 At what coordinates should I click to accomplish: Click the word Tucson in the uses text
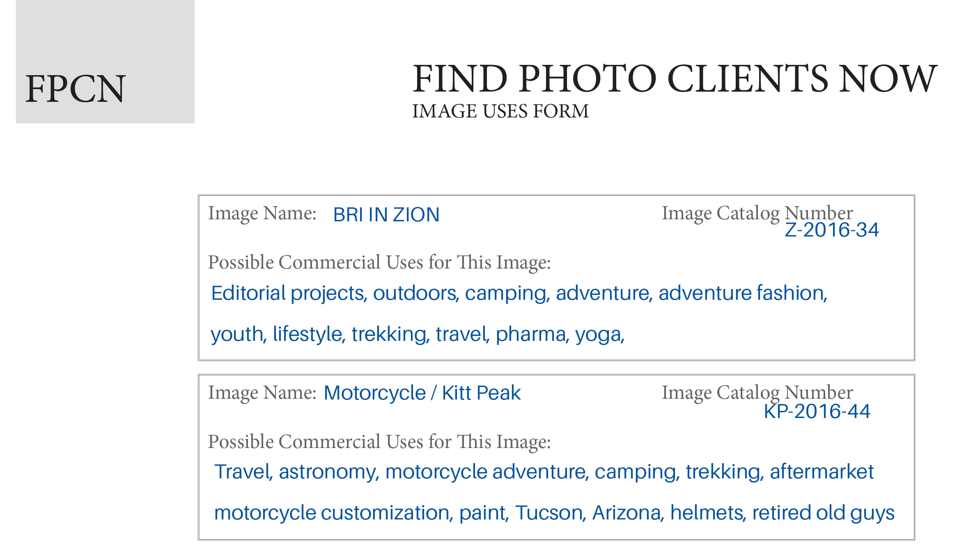tap(550, 513)
